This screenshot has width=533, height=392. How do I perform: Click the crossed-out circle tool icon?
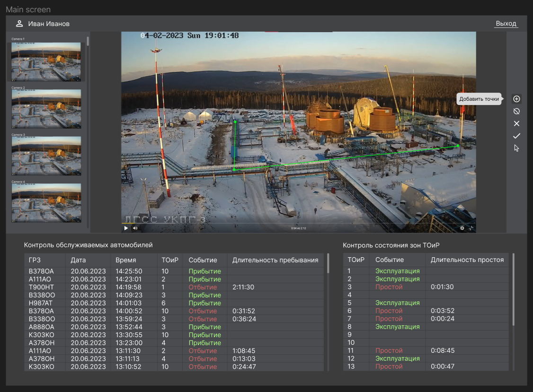click(x=516, y=111)
